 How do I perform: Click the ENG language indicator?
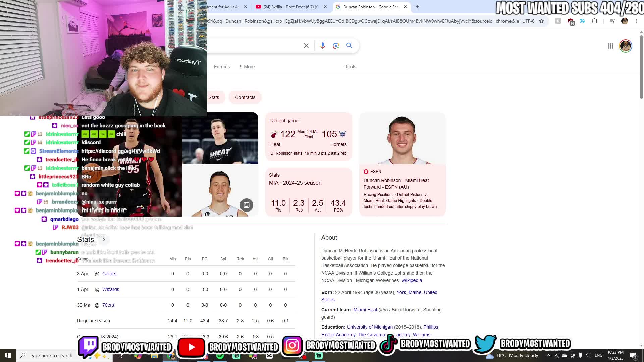pos(598,355)
